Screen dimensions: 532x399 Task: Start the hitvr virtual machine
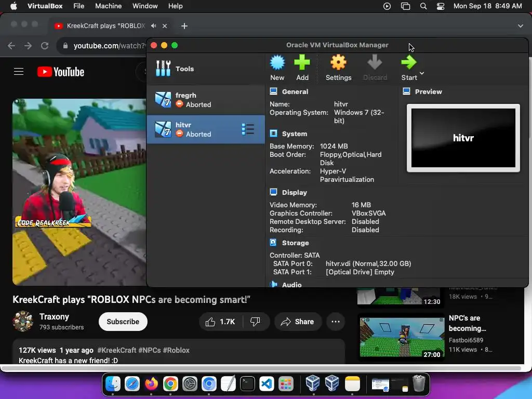point(409,68)
